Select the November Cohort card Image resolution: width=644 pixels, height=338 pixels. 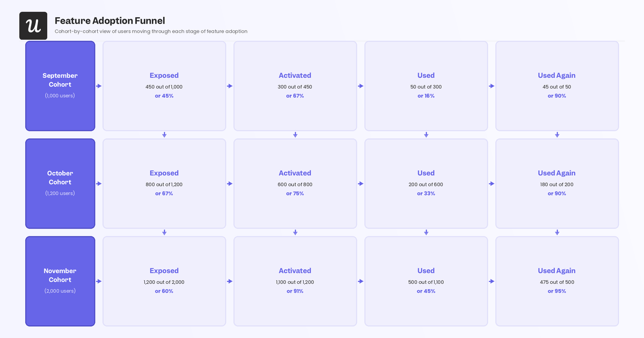point(60,281)
